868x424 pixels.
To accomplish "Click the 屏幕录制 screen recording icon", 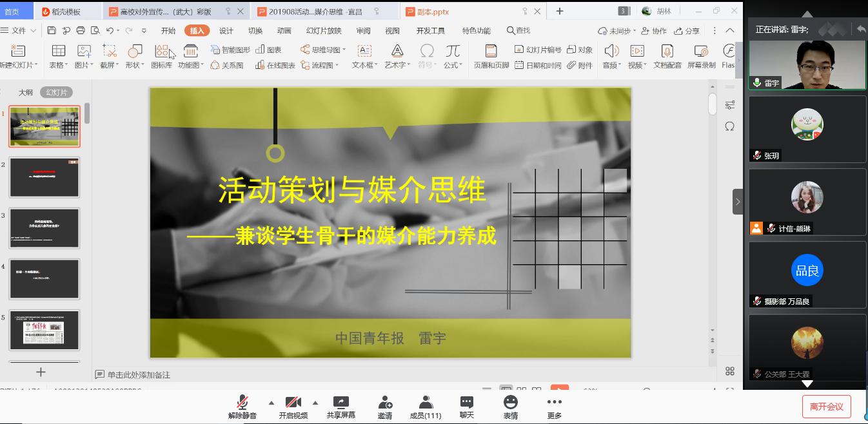I will [701, 52].
